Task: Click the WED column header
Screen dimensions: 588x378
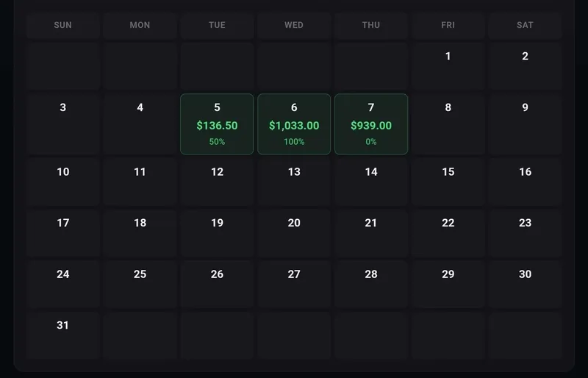Action: tap(294, 25)
